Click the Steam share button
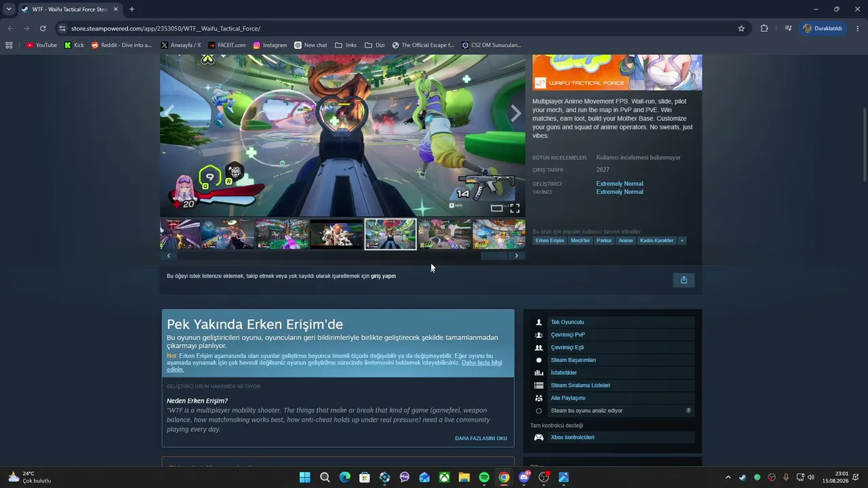The width and height of the screenshot is (868, 488). (x=684, y=280)
